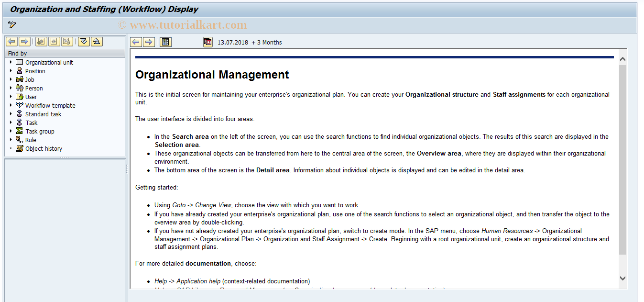Click the create search variant icon

[41, 42]
